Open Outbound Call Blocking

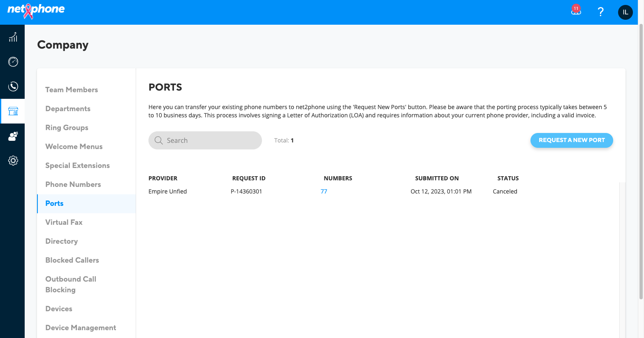(71, 284)
